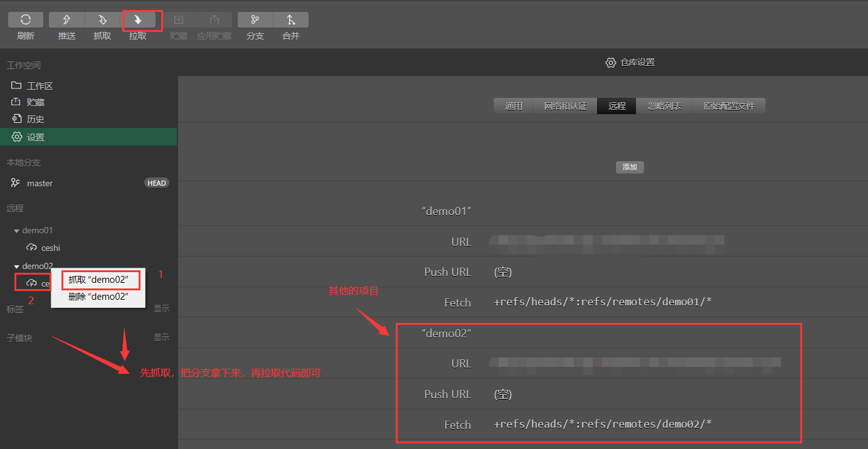Click the Stash (贮藏) toolbar icon
The height and width of the screenshot is (449, 868).
pyautogui.click(x=179, y=20)
